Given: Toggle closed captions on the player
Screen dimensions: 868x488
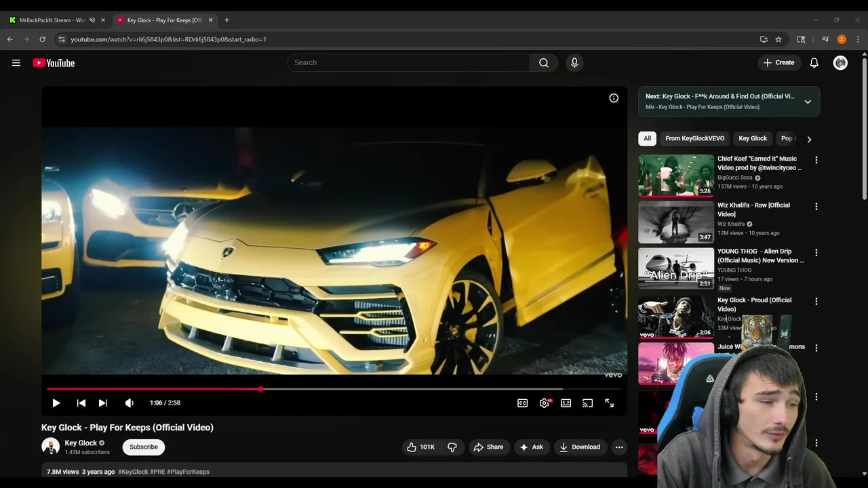Looking at the screenshot, I should point(523,403).
